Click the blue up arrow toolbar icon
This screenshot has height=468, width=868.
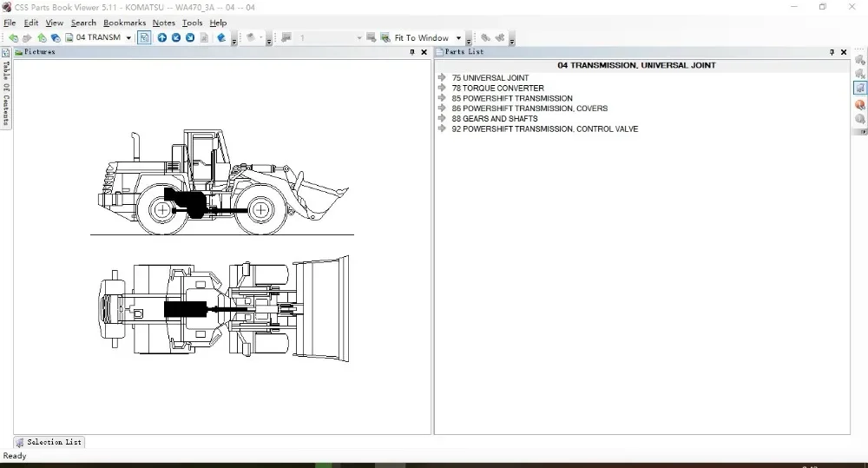(162, 38)
